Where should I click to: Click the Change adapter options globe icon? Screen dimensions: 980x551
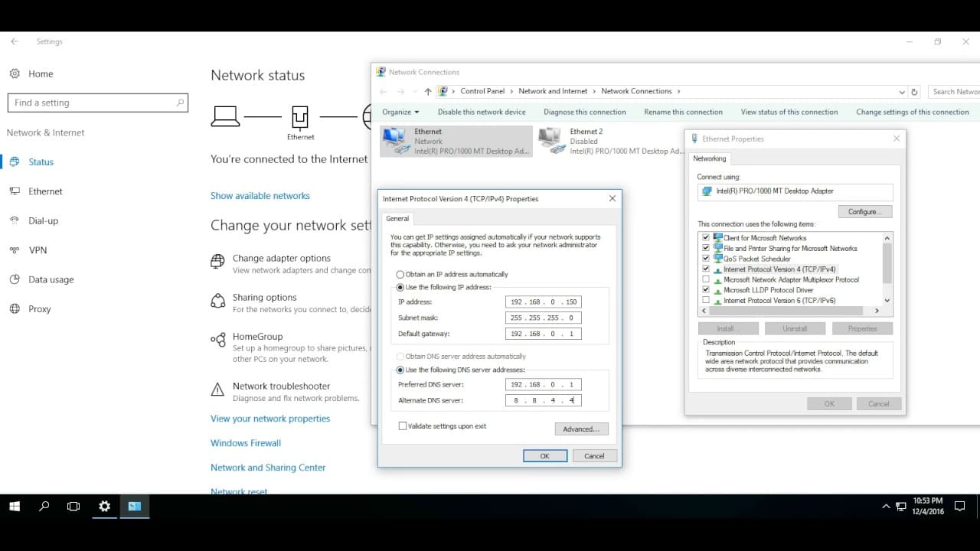(217, 262)
